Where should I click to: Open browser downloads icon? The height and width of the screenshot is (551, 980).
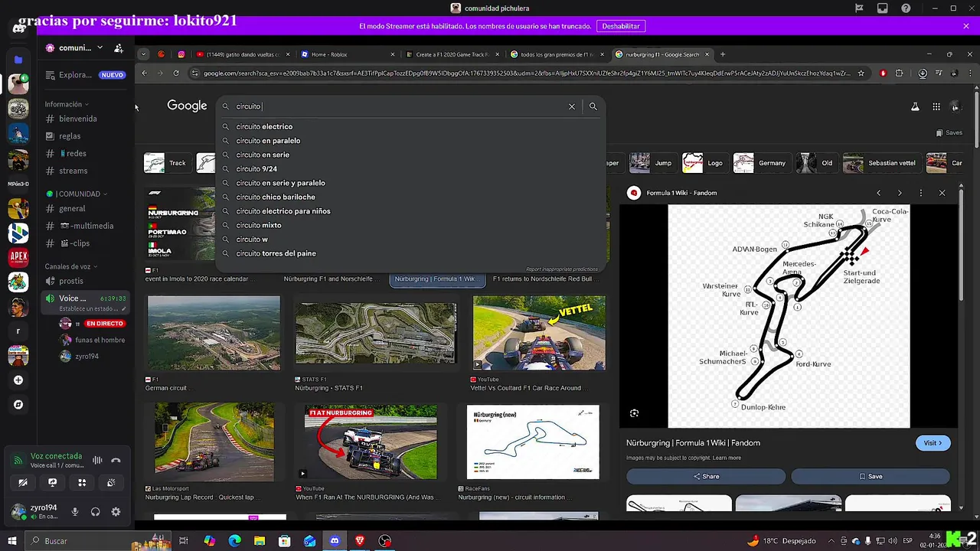(x=923, y=73)
